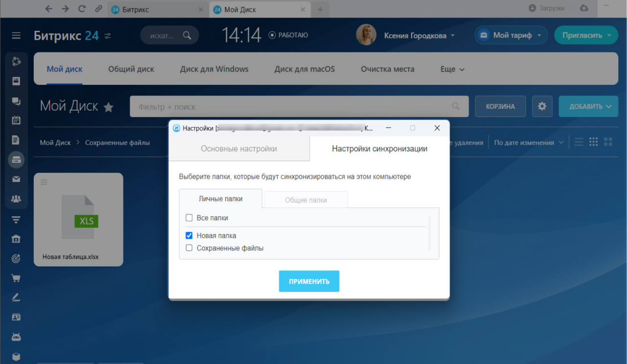Click the browser back arrow
The width and height of the screenshot is (627, 364).
[48, 9]
